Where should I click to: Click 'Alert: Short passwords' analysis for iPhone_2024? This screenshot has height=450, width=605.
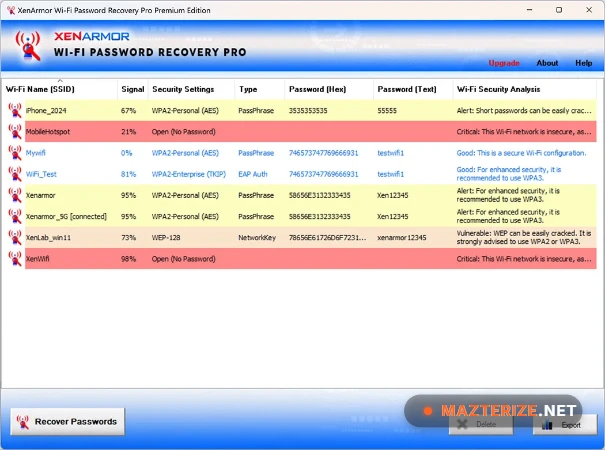(x=524, y=111)
